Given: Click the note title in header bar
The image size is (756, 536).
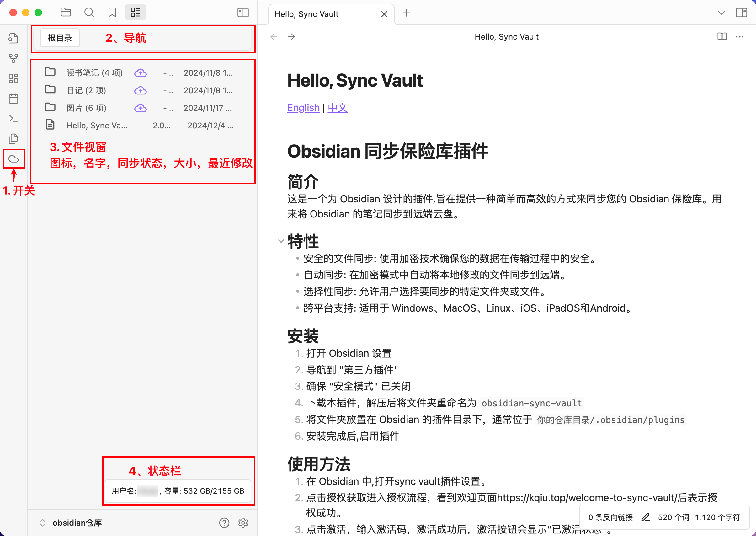Looking at the screenshot, I should click(506, 37).
